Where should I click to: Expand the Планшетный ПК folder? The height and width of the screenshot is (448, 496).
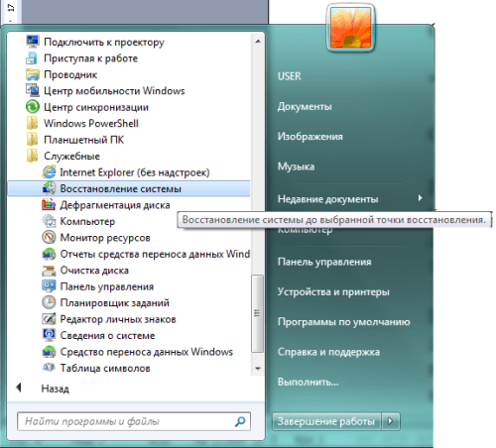(x=75, y=140)
